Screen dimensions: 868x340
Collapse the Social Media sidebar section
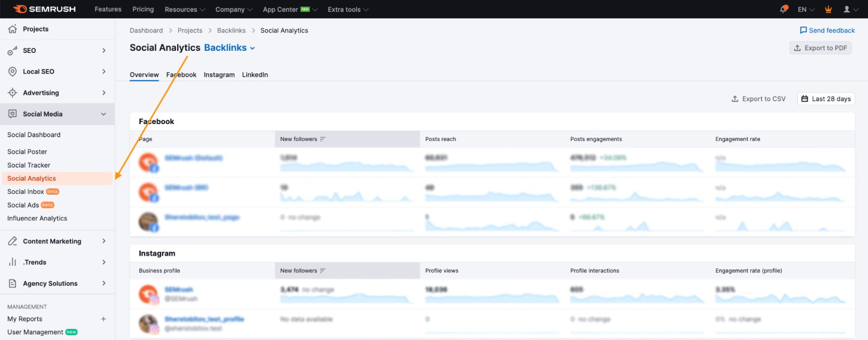[x=104, y=114]
